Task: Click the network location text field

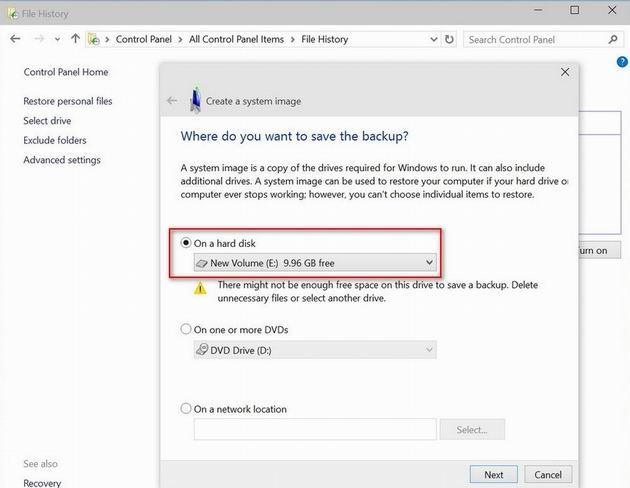Action: pyautogui.click(x=315, y=429)
